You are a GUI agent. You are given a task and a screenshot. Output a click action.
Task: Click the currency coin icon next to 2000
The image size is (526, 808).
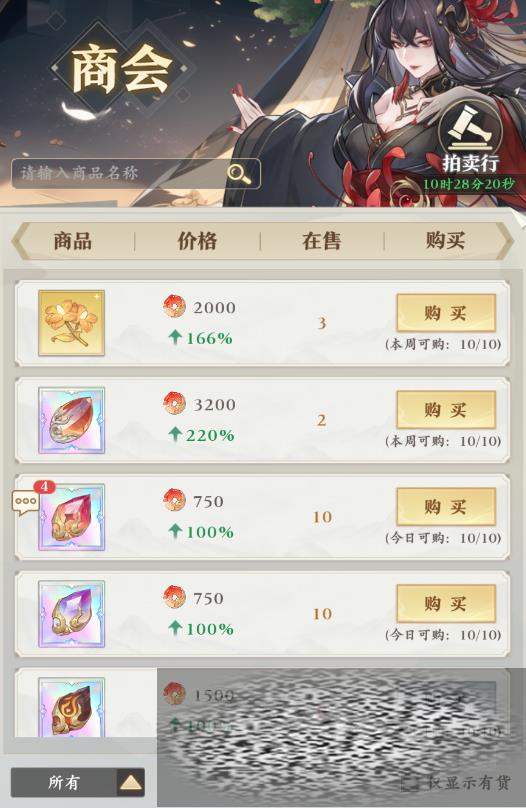(174, 307)
